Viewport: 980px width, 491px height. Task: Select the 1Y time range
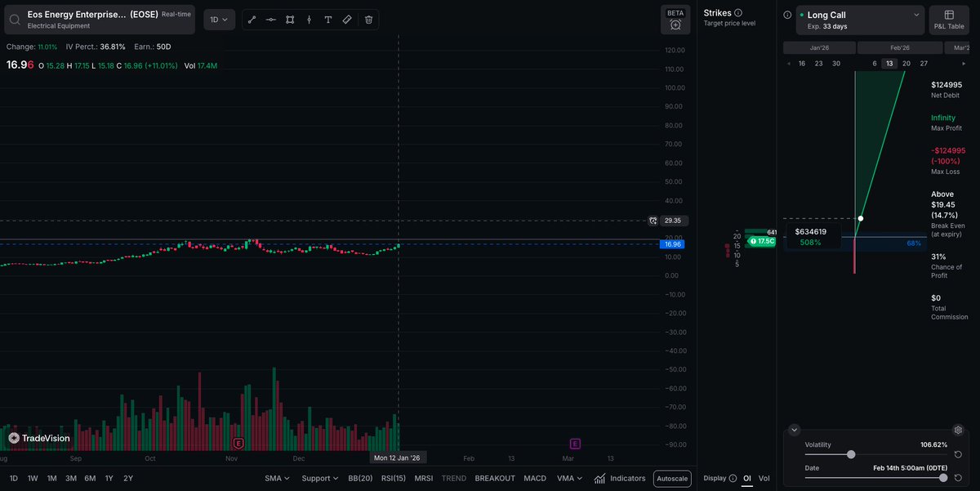tap(109, 479)
